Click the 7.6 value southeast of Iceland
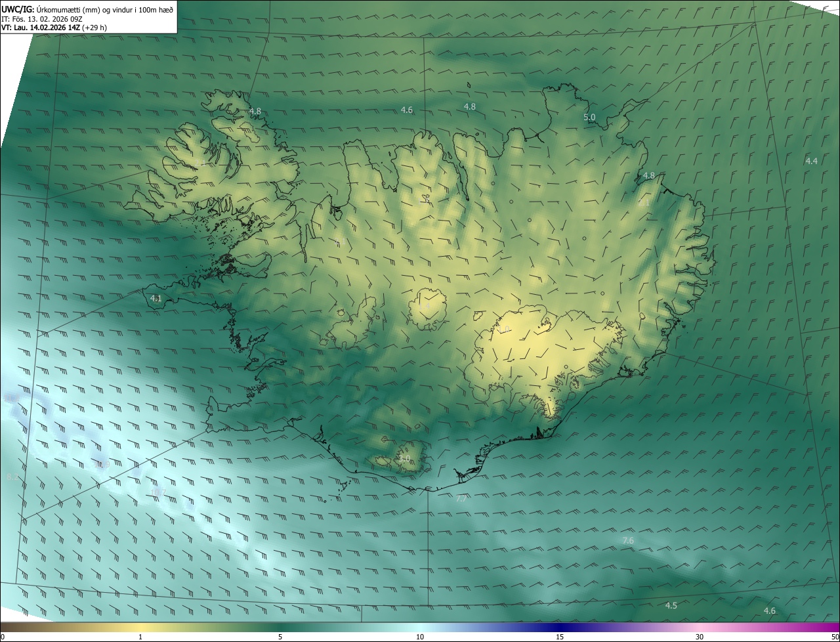840x642 pixels. (x=628, y=540)
